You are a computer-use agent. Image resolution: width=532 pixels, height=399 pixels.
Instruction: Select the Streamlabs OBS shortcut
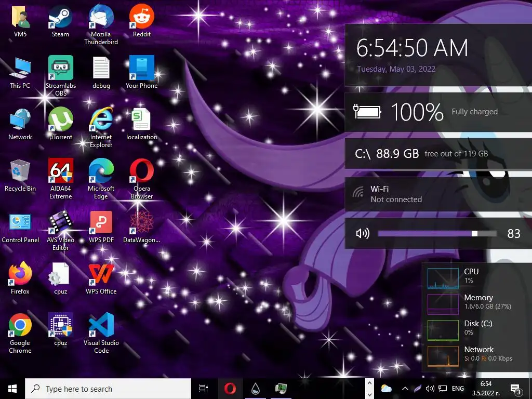[61, 76]
